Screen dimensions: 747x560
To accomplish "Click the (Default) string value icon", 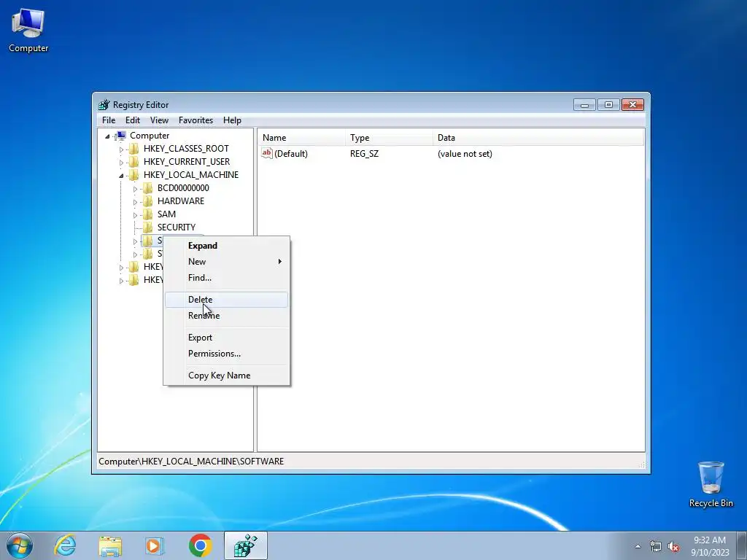I will tap(267, 153).
